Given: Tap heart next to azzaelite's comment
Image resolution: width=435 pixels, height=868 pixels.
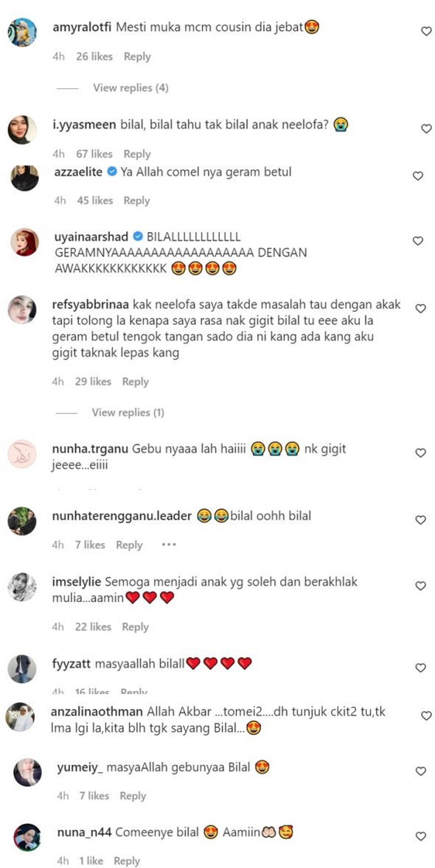Looking at the screenshot, I should pyautogui.click(x=418, y=176).
